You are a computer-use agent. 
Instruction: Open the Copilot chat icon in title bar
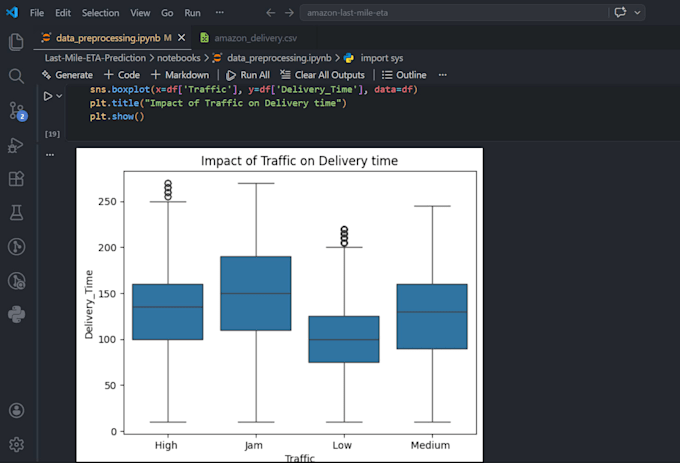620,12
